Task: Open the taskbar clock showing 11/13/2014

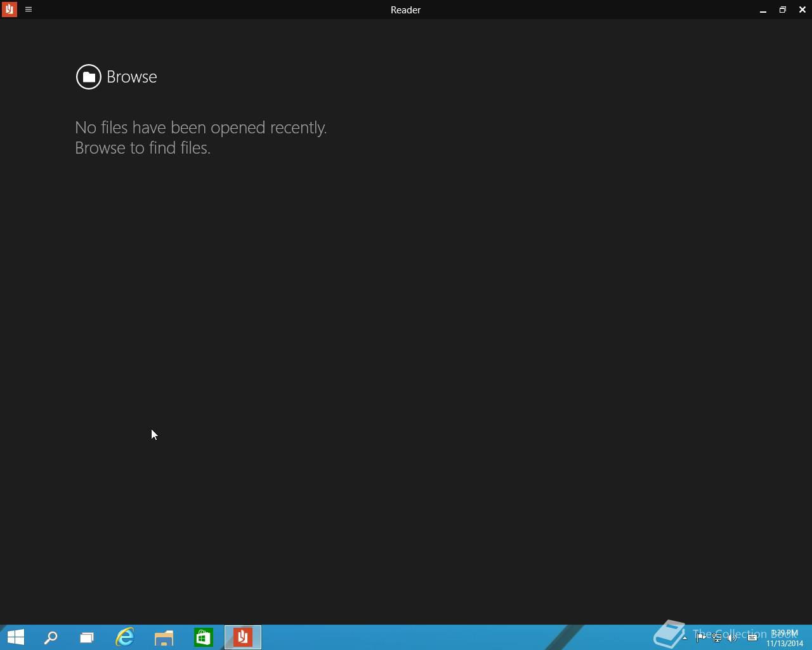Action: [x=785, y=638]
